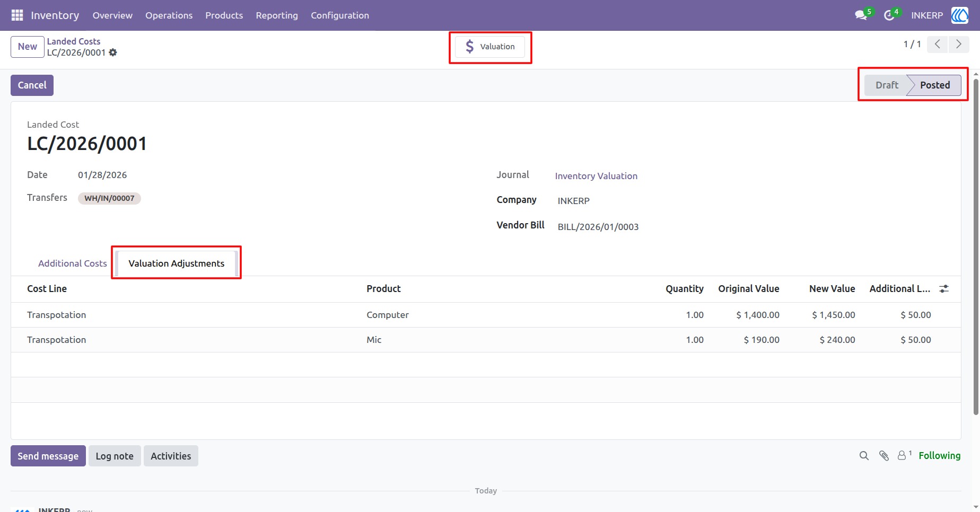Click the Inventory app title

55,15
